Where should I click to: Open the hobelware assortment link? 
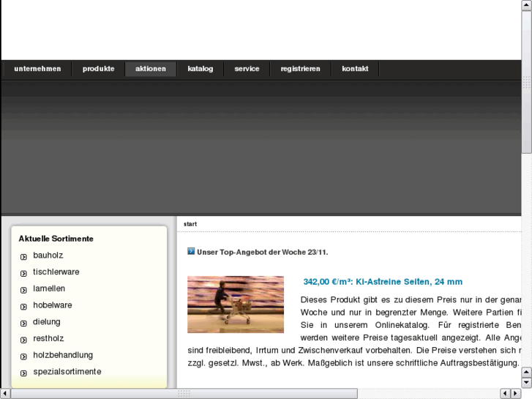[x=52, y=305]
